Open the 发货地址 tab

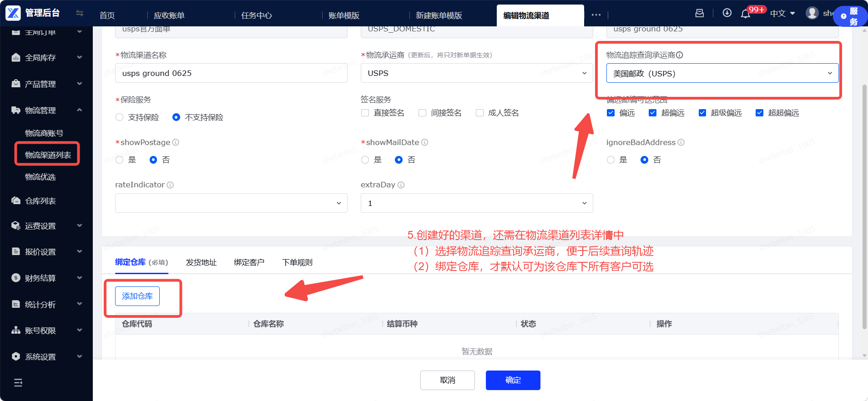click(201, 262)
